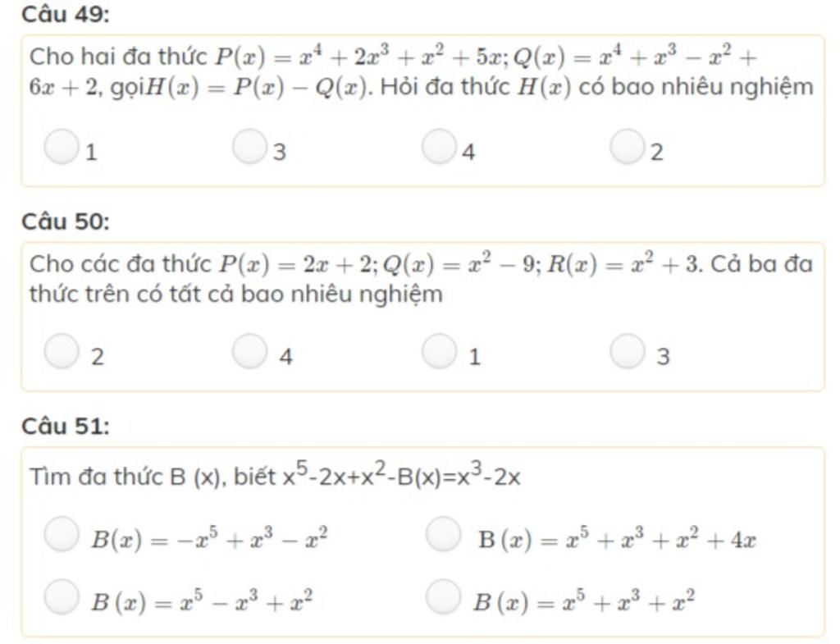Click the Câu 51 heading
This screenshot has height=644, width=840.
click(x=64, y=426)
